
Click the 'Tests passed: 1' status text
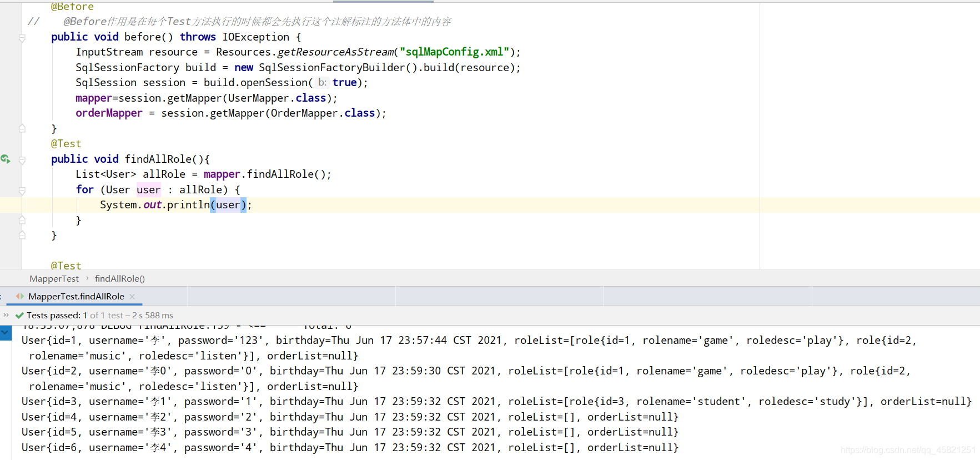tap(57, 316)
